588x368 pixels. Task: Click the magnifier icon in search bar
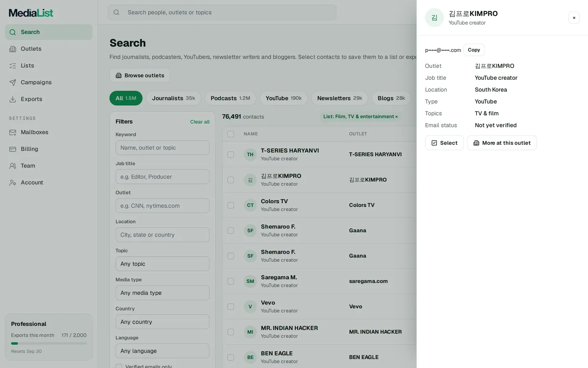[116, 12]
